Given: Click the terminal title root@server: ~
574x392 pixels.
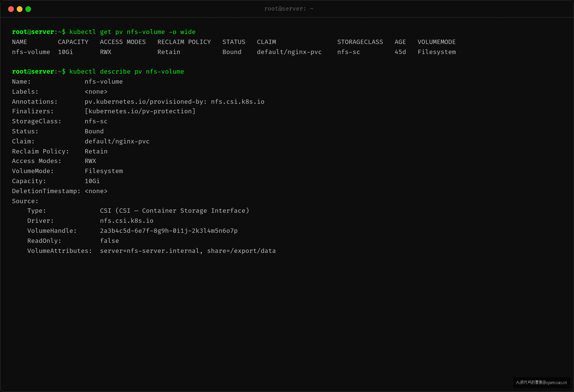Looking at the screenshot, I should (289, 9).
